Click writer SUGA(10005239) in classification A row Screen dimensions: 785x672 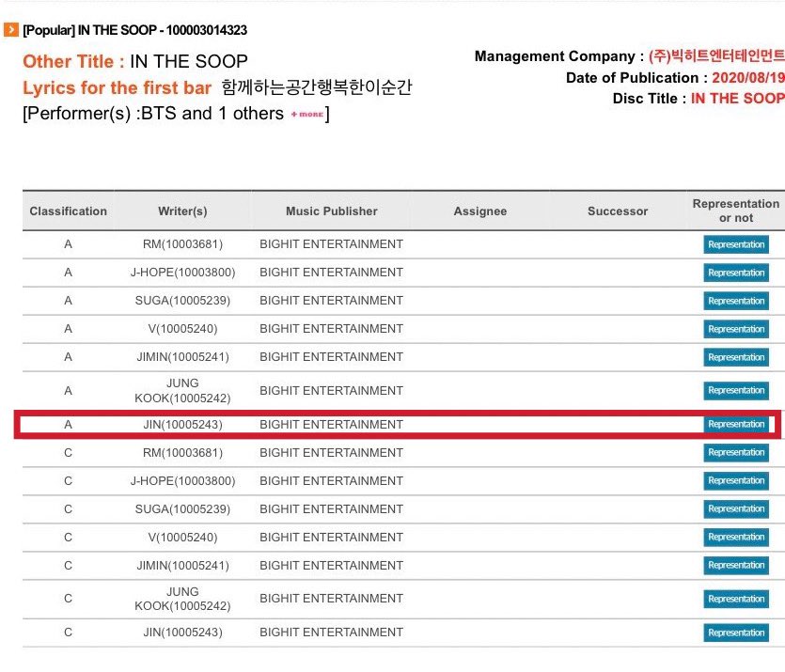(182, 300)
